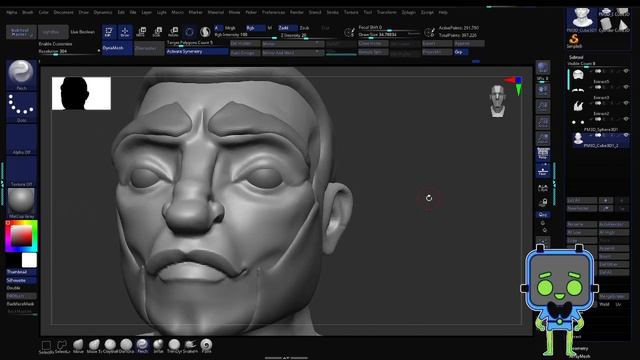640x360 pixels.
Task: Select the Draw mode icon
Action: [125, 31]
